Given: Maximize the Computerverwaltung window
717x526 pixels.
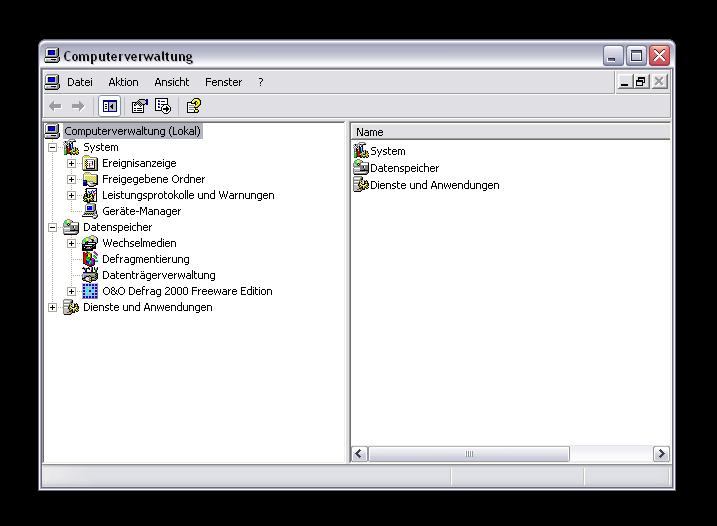Looking at the screenshot, I should point(636,56).
